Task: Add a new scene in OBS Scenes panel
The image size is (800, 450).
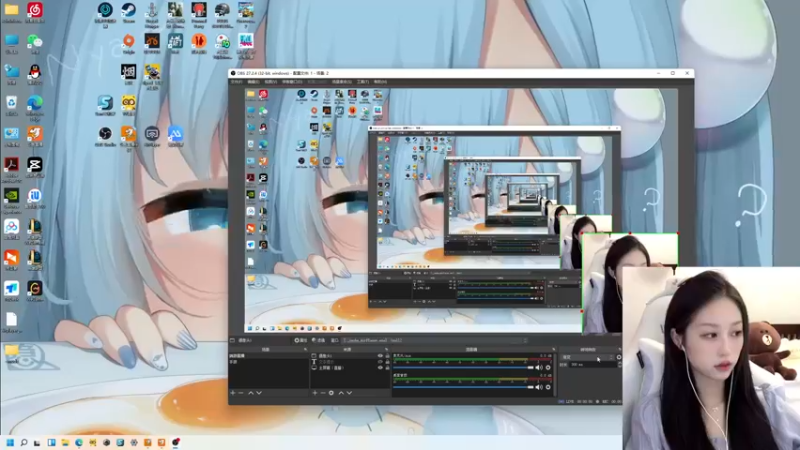Action: tap(233, 393)
